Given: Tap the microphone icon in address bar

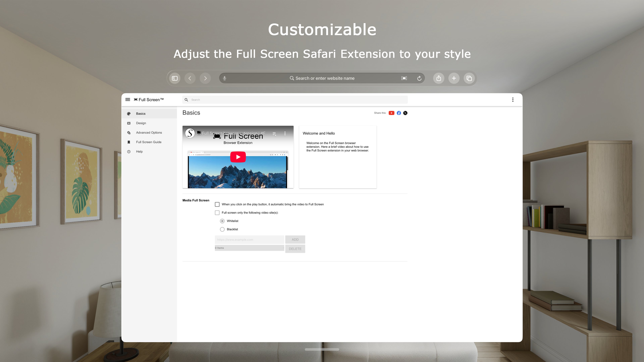Looking at the screenshot, I should tap(225, 78).
